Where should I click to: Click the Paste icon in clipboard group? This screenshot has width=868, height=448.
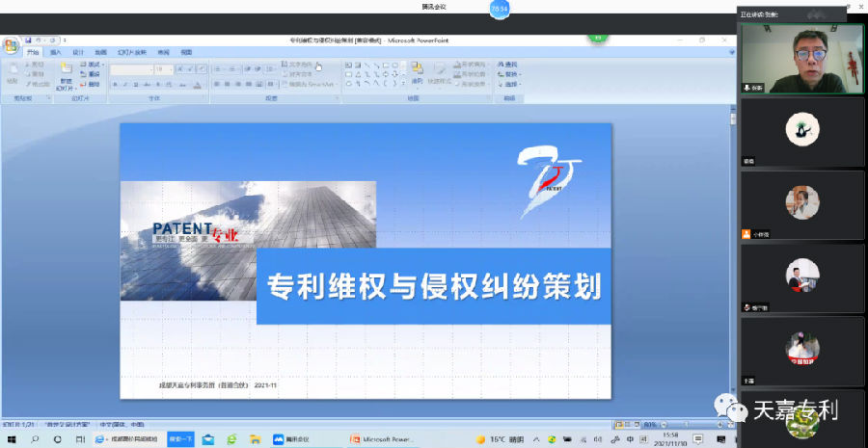tap(13, 73)
